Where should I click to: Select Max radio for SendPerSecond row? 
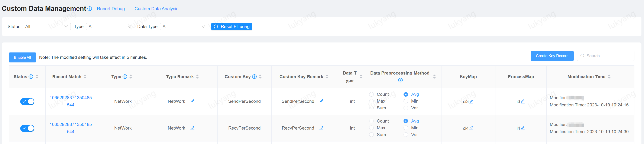tap(372, 101)
